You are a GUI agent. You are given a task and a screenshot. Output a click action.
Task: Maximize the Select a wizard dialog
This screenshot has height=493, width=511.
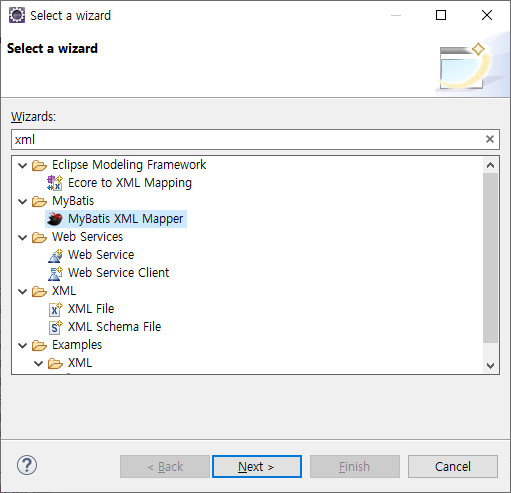[x=441, y=15]
